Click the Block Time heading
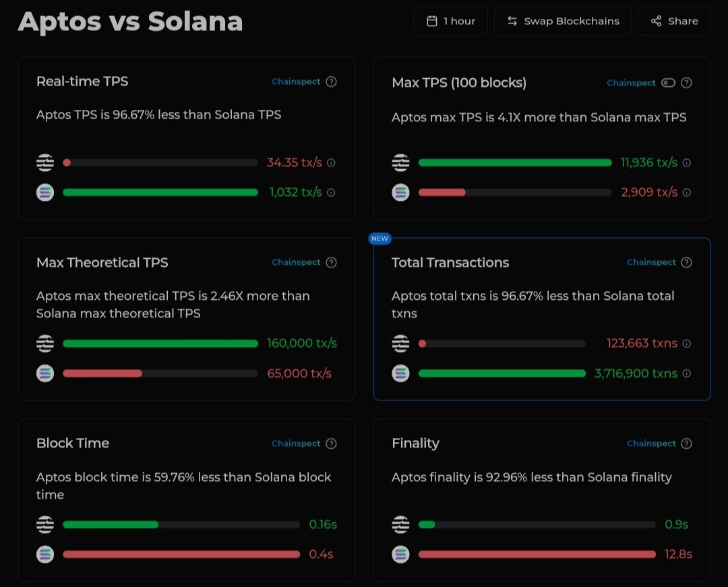This screenshot has height=587, width=728. point(73,443)
